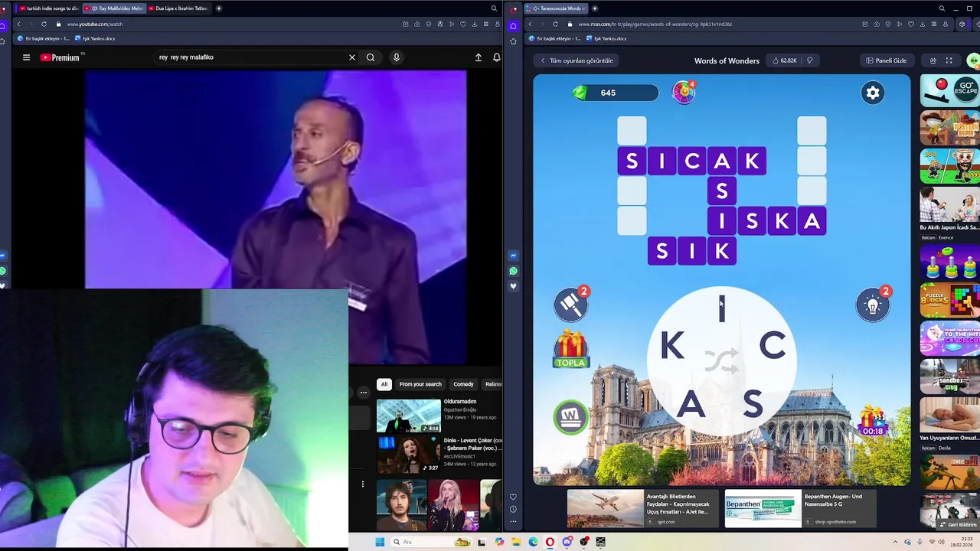This screenshot has width=980, height=551.
Task: Select the Comedy filter chip
Action: pos(463,384)
